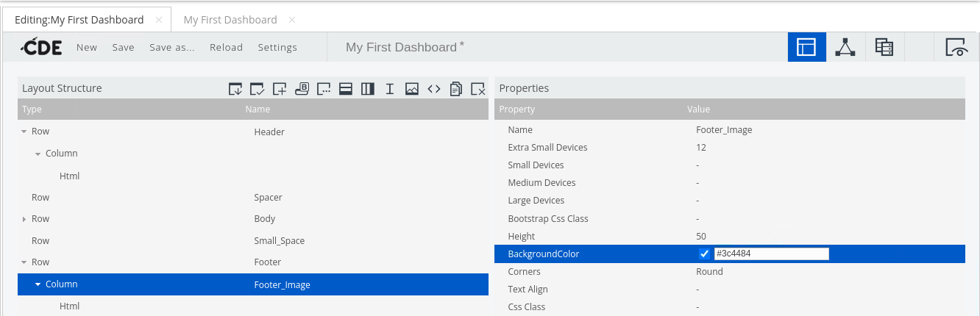This screenshot has width=980, height=316.
Task: Click the Delete layout element icon
Action: click(x=478, y=89)
